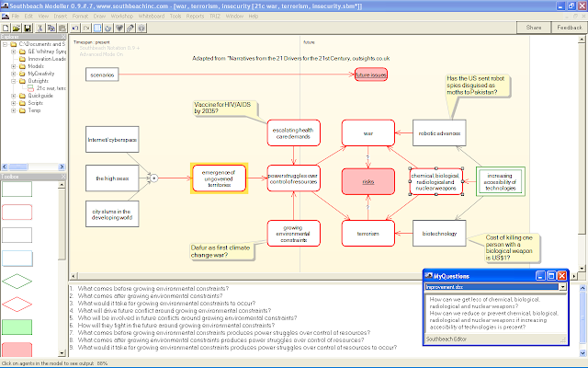Open the Whiteboard menu
The image size is (588, 368).
click(x=152, y=17)
